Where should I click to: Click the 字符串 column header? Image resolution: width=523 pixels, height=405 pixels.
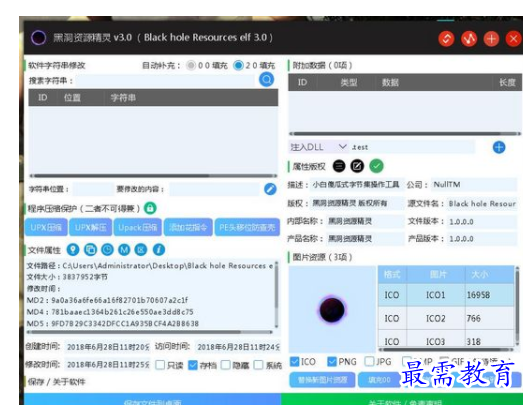point(123,98)
